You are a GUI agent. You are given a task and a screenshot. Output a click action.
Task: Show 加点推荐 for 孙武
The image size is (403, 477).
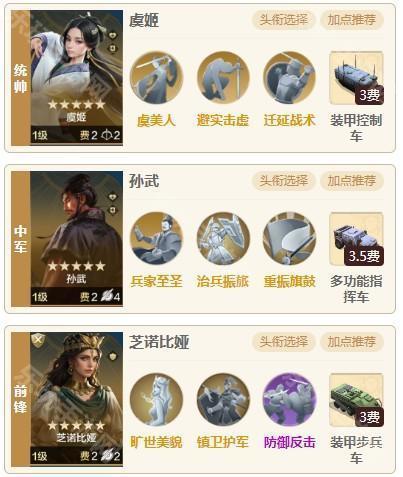352,181
